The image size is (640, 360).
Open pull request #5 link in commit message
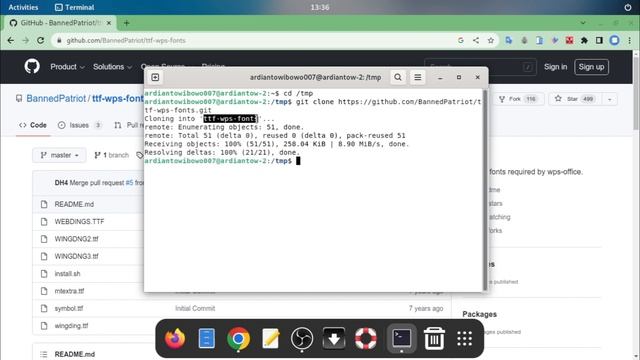click(x=129, y=183)
